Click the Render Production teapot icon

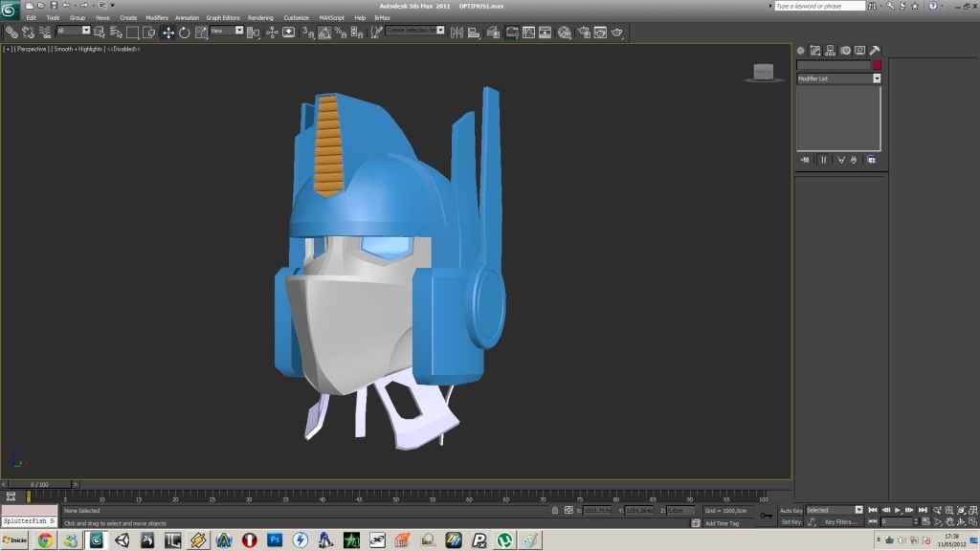[617, 33]
